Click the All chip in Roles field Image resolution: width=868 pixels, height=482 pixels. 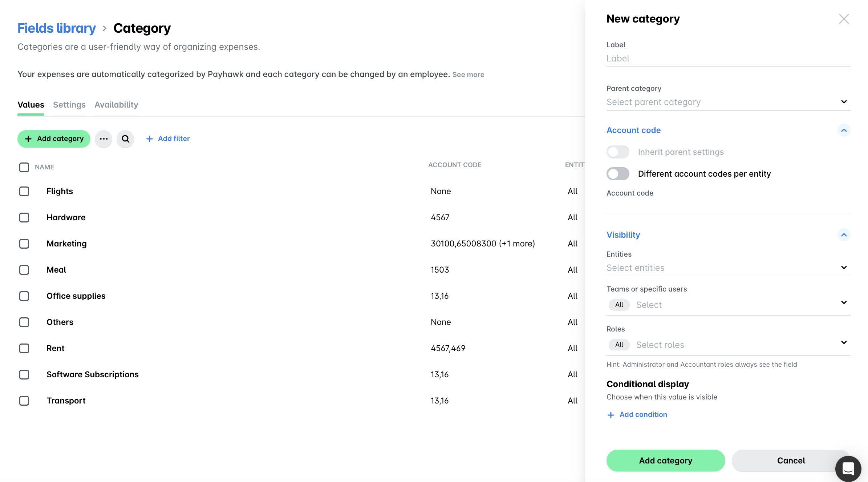coord(619,345)
